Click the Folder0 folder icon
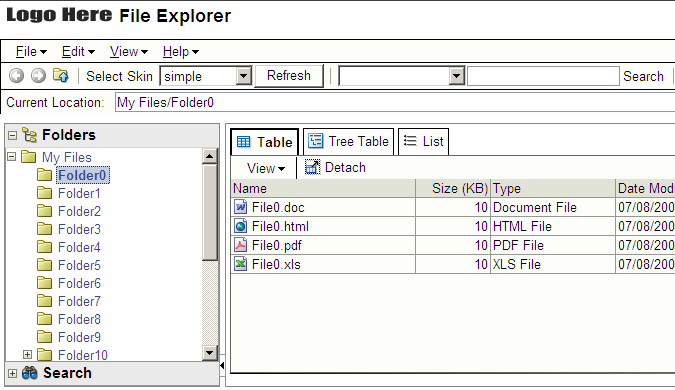Viewport: 675px width, 390px height. click(x=44, y=175)
